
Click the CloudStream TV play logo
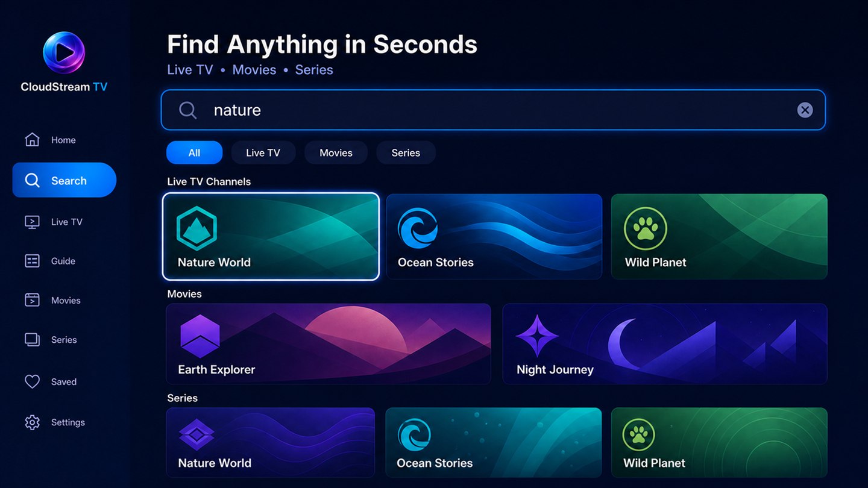[x=64, y=52]
